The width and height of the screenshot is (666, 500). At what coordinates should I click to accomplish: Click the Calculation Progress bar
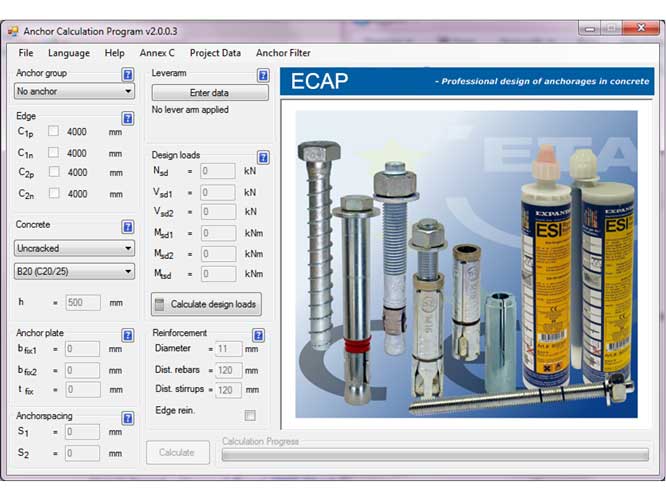(434, 455)
